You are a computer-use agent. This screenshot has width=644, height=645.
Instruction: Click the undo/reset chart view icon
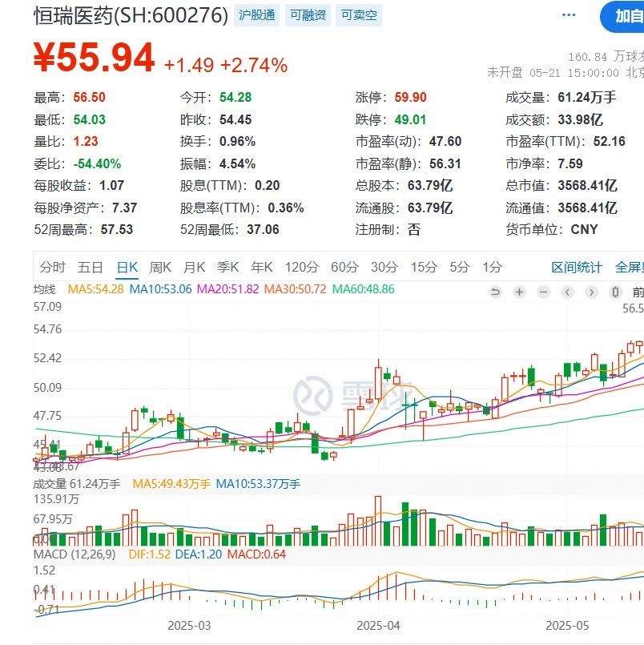pos(495,292)
